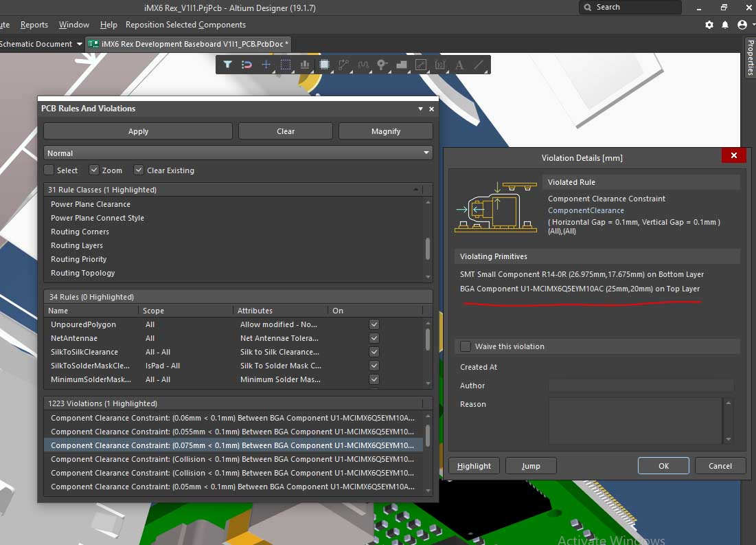Click the Jump button in Violation Details
The image size is (756, 545).
pos(531,466)
